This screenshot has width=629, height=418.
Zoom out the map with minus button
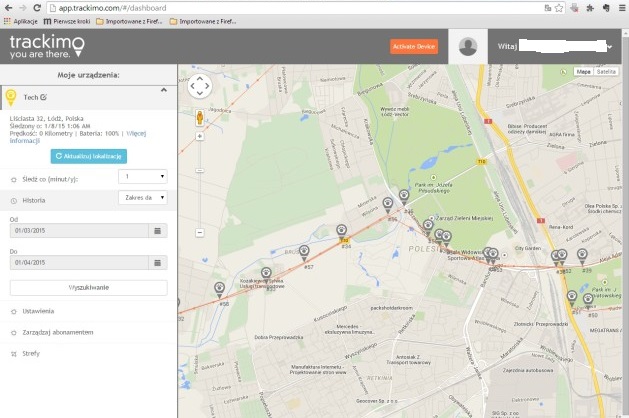pos(200,232)
